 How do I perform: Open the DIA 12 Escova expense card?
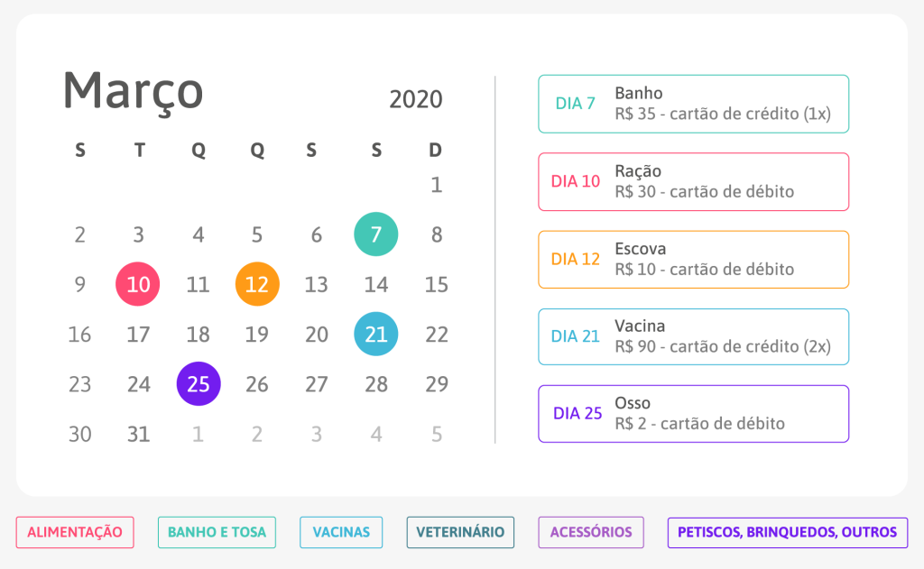pyautogui.click(x=693, y=259)
